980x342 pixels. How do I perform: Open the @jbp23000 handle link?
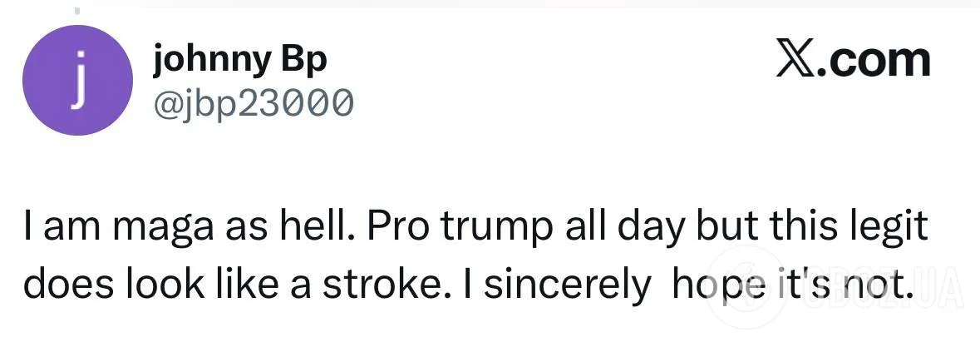(x=254, y=102)
